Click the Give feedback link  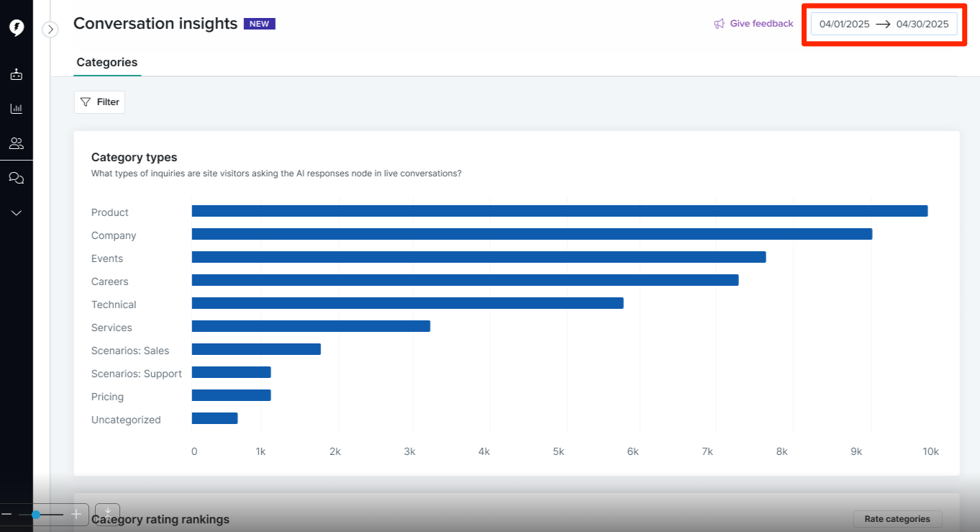(x=753, y=24)
